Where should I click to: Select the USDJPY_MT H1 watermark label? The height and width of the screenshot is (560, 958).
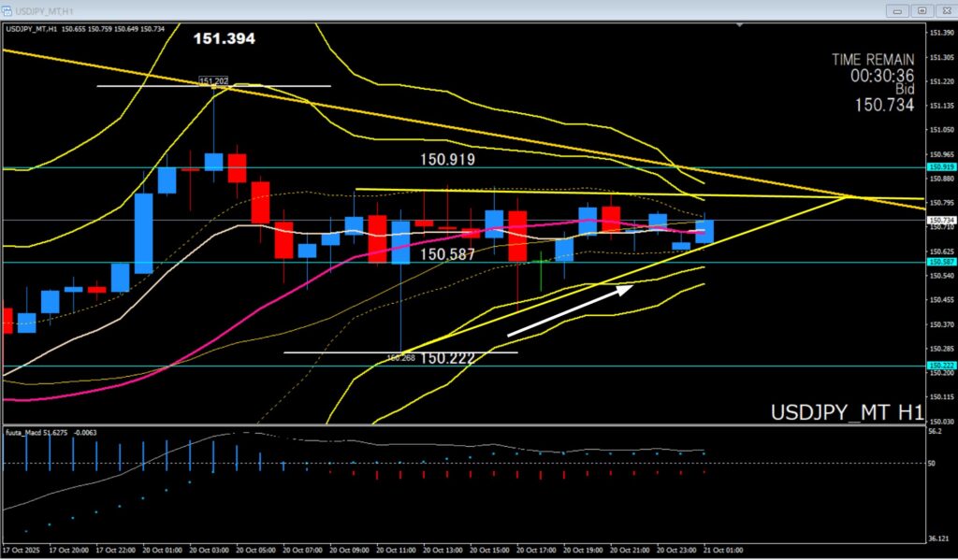(847, 412)
